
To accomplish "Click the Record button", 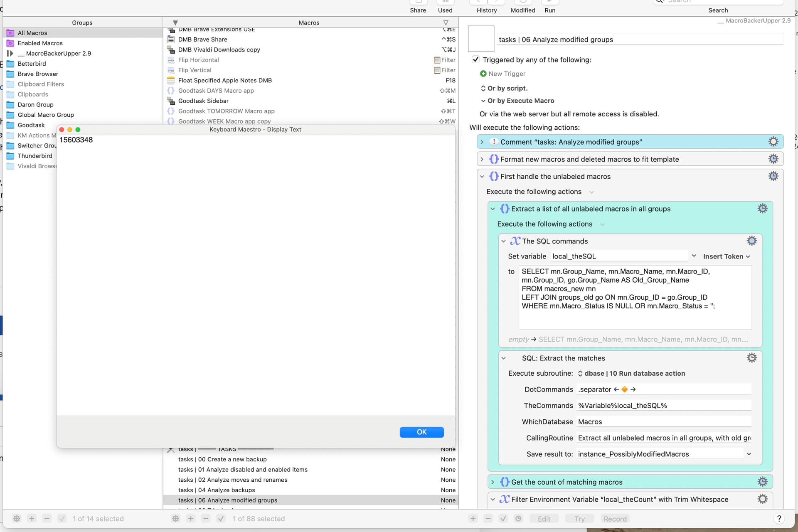I will point(615,519).
